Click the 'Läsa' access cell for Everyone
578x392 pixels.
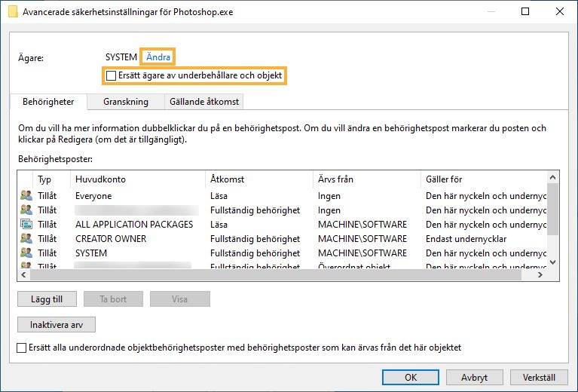219,196
